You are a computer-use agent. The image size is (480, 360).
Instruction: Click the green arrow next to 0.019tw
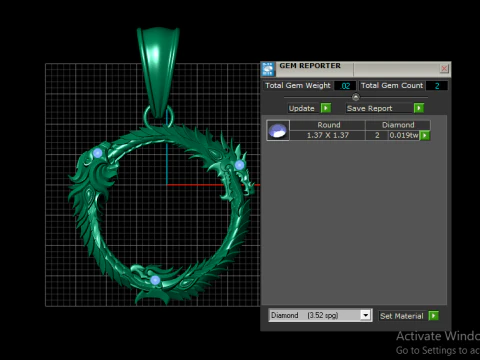[425, 135]
